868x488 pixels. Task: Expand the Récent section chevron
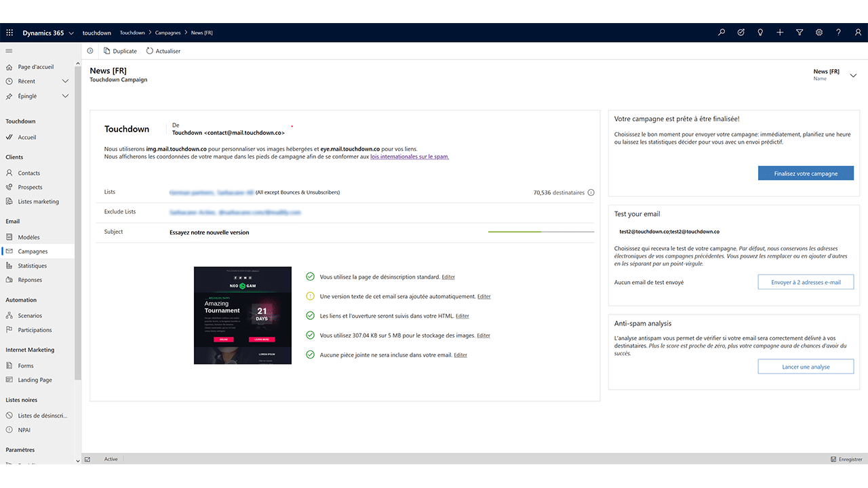click(66, 81)
